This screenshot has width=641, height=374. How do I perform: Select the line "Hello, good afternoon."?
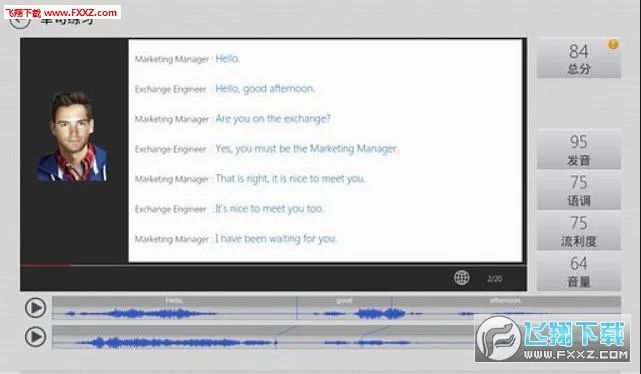pos(265,89)
